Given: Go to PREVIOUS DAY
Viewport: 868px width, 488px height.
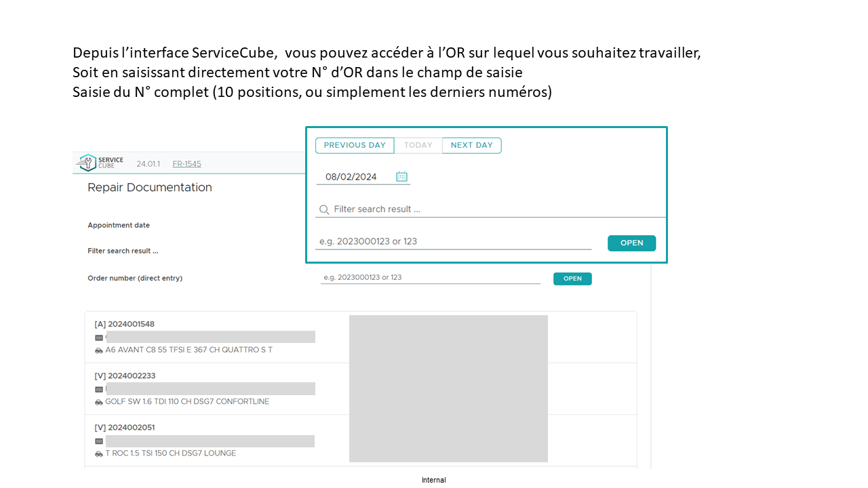Looking at the screenshot, I should click(355, 145).
